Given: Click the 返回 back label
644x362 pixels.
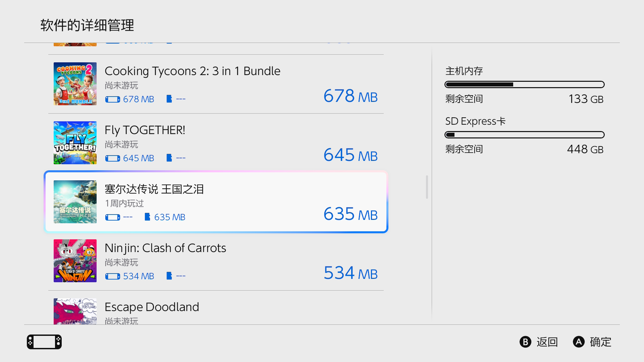Looking at the screenshot, I should pos(547,342).
